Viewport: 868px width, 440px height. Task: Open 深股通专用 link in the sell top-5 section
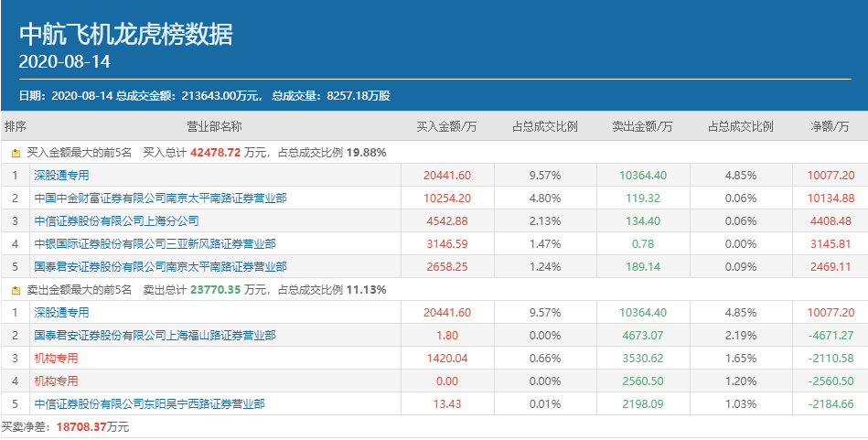coord(61,313)
